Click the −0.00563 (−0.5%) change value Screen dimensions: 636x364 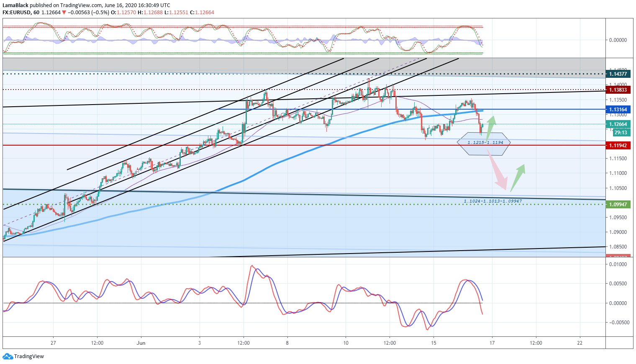click(88, 13)
